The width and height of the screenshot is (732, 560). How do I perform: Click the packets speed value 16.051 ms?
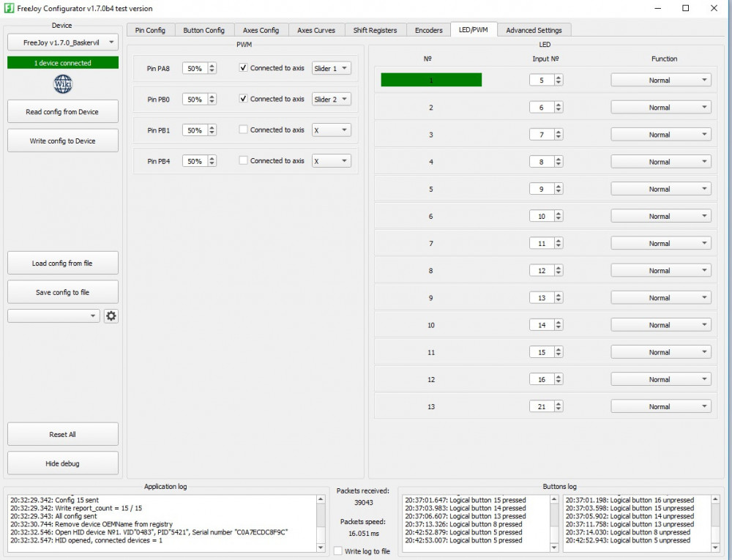tap(364, 533)
